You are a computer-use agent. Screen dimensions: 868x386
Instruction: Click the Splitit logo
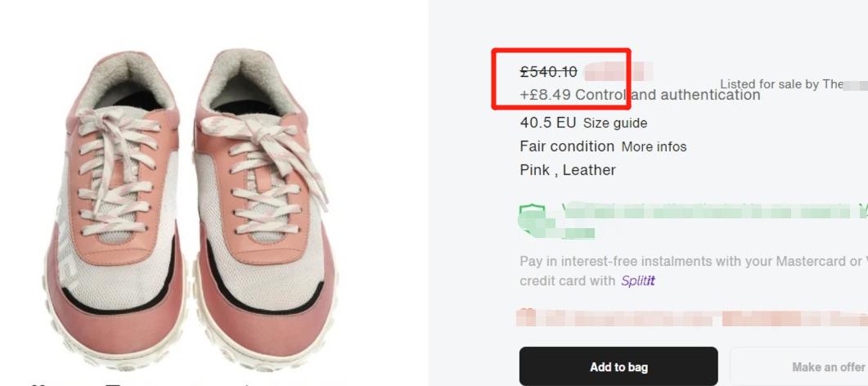[x=638, y=281]
